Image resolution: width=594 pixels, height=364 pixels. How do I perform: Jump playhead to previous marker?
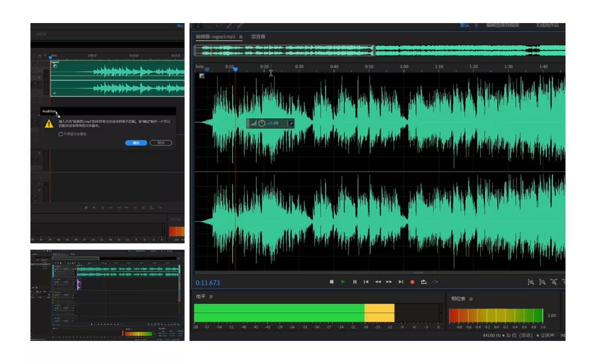click(x=366, y=282)
